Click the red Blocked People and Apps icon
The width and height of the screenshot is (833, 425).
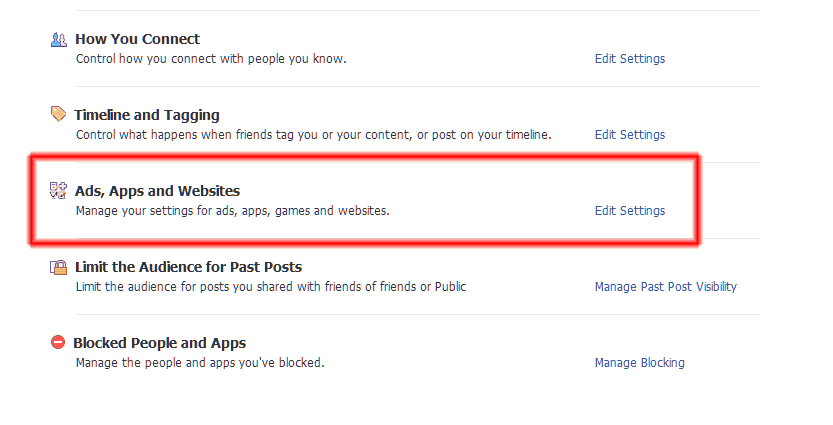[x=58, y=342]
